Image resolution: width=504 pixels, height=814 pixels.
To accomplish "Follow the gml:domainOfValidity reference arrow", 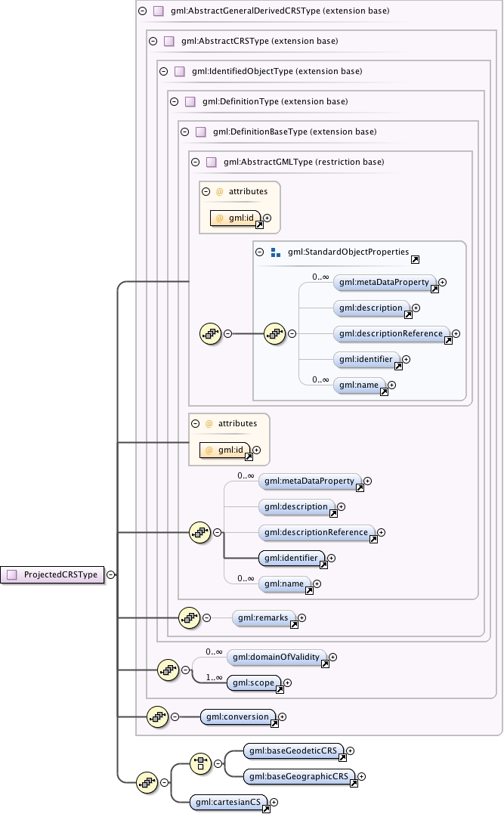I will tap(325, 664).
